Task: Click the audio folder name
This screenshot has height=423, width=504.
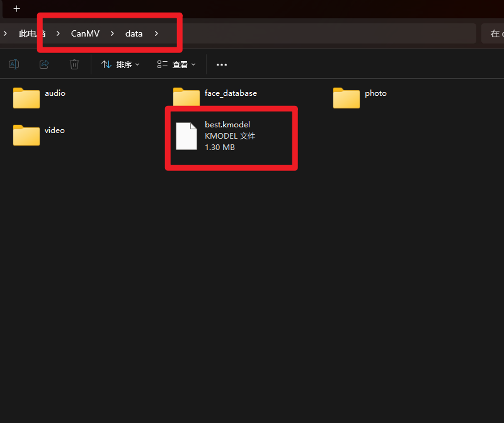Action: 55,93
